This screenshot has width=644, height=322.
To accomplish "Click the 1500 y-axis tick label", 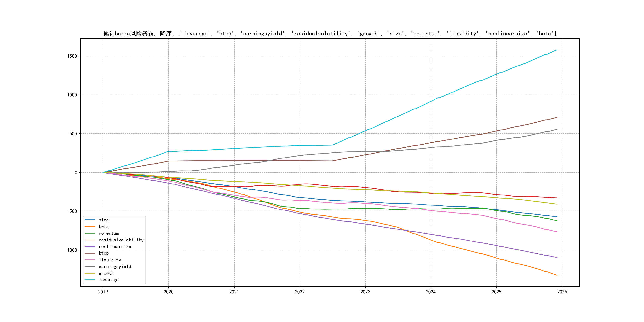I will tap(72, 56).
